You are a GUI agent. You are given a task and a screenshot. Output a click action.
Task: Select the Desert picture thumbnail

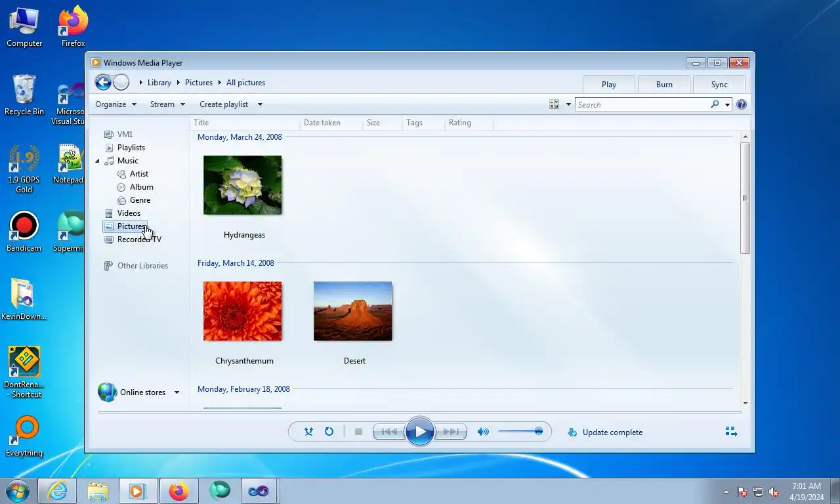click(353, 311)
